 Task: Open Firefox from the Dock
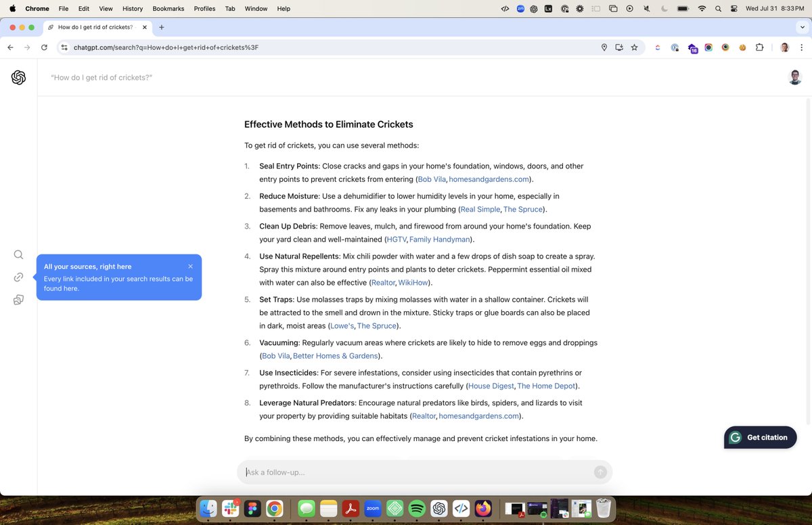point(483,508)
